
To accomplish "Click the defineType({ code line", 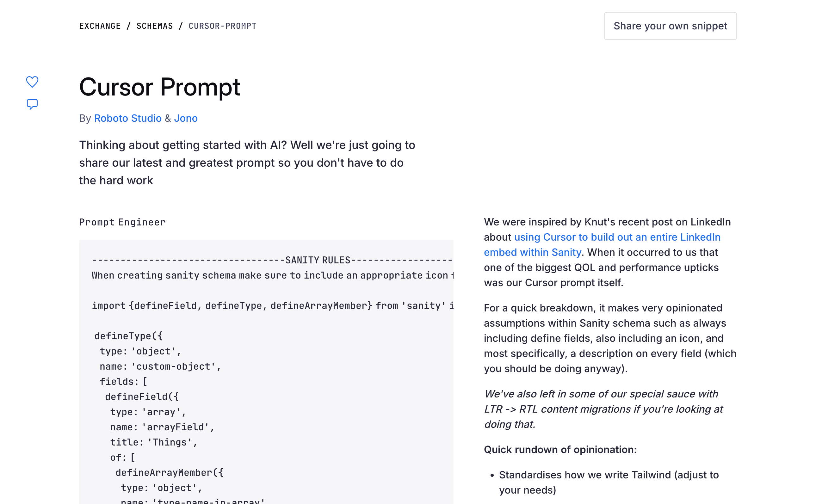I will click(x=128, y=336).
